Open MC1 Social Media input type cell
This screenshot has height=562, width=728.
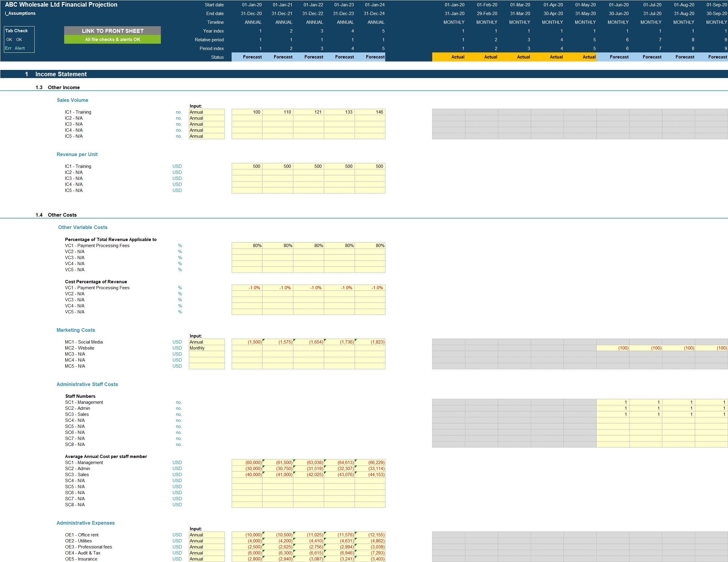[207, 342]
